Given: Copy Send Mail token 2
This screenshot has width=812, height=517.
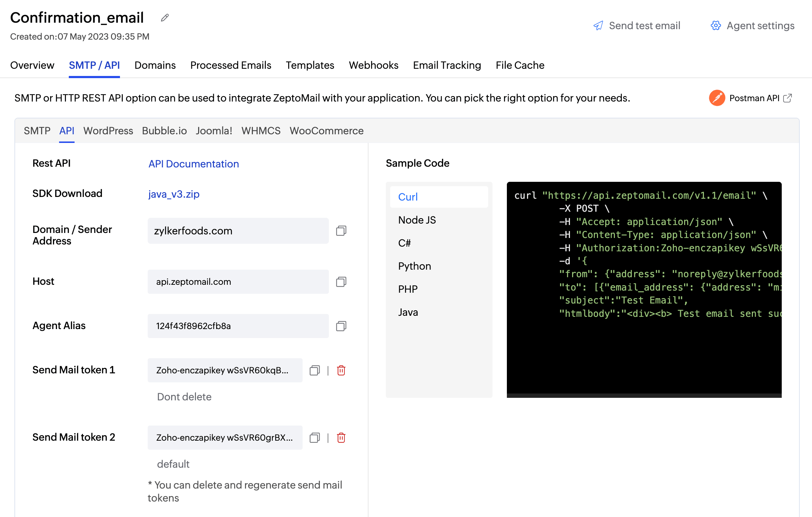Looking at the screenshot, I should point(315,438).
